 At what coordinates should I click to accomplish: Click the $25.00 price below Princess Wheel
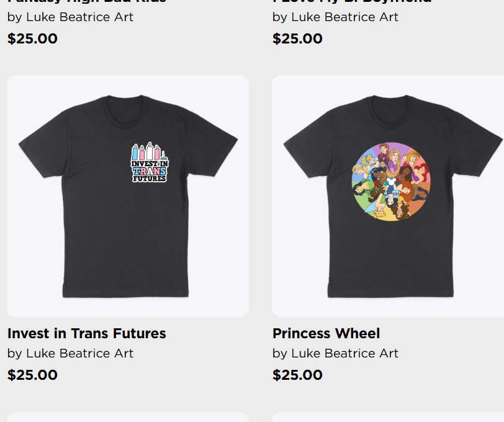click(297, 375)
